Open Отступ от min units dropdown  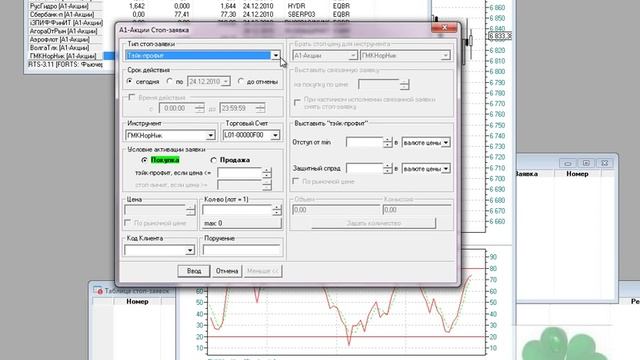pos(446,142)
